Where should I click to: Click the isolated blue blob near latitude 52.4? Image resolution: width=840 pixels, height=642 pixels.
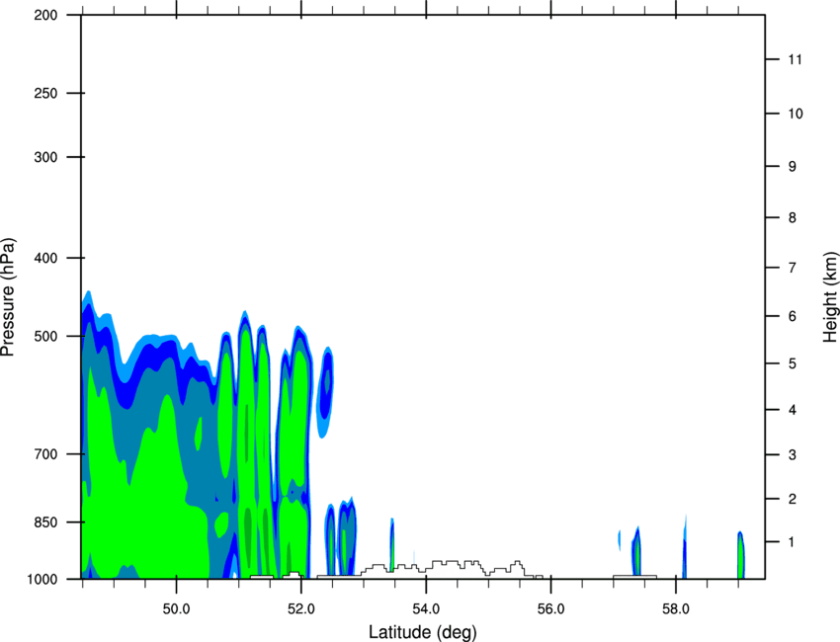pyautogui.click(x=325, y=392)
